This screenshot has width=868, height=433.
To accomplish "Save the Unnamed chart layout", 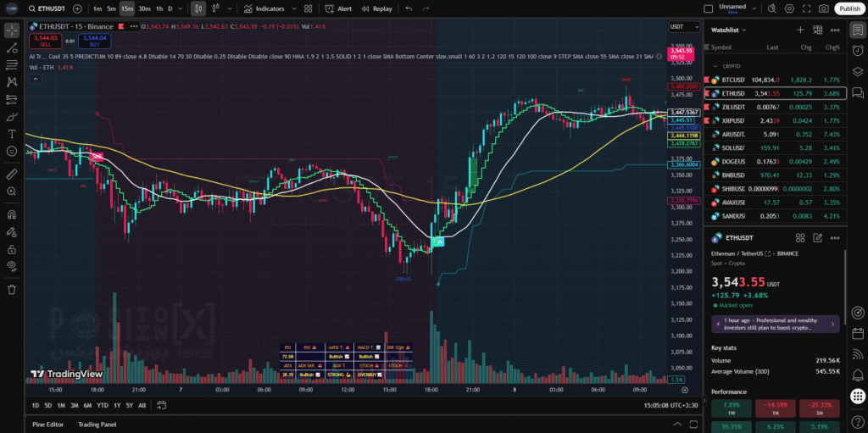I will click(x=732, y=12).
